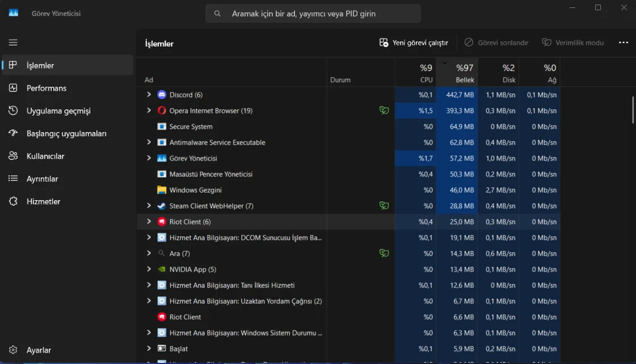Select Discord's 442,7 MB memory value
636x364 pixels.
point(460,95)
